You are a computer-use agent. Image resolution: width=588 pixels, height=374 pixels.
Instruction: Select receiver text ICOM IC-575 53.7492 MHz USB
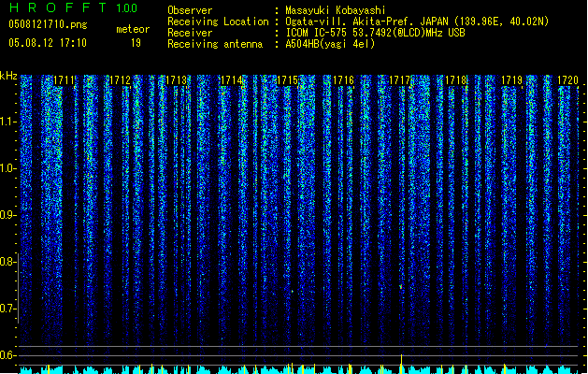(375, 33)
